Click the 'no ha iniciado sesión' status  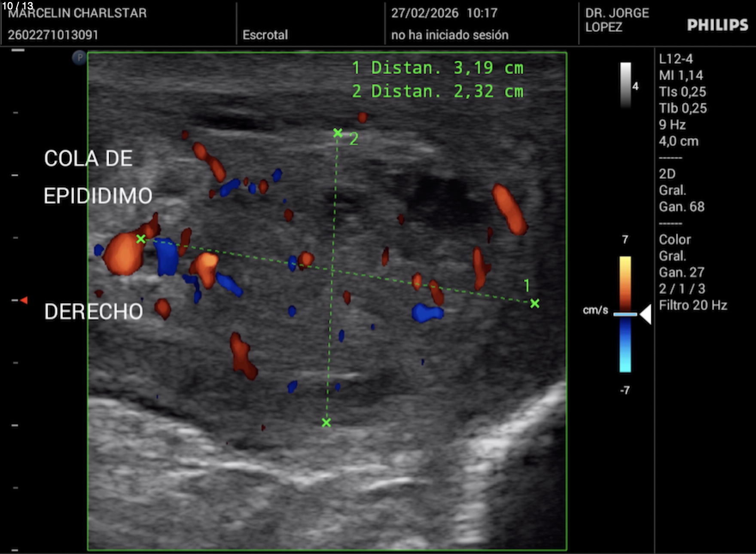[x=449, y=35]
